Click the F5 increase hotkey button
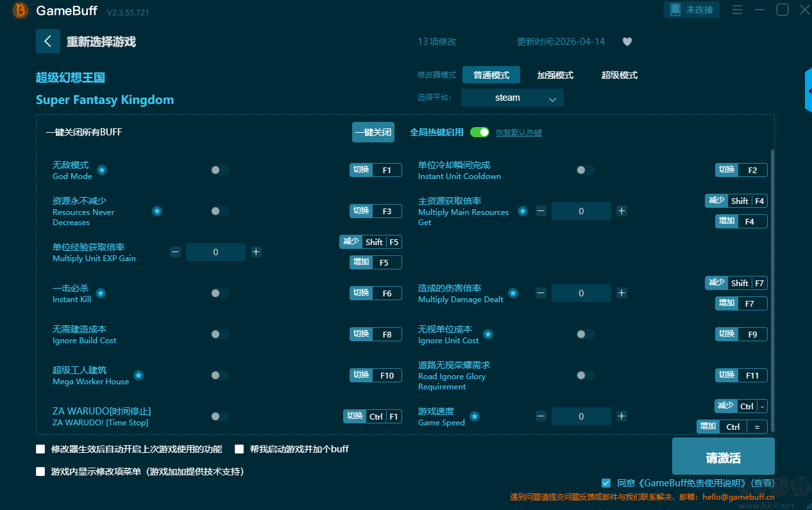The height and width of the screenshot is (510, 812). coord(376,262)
